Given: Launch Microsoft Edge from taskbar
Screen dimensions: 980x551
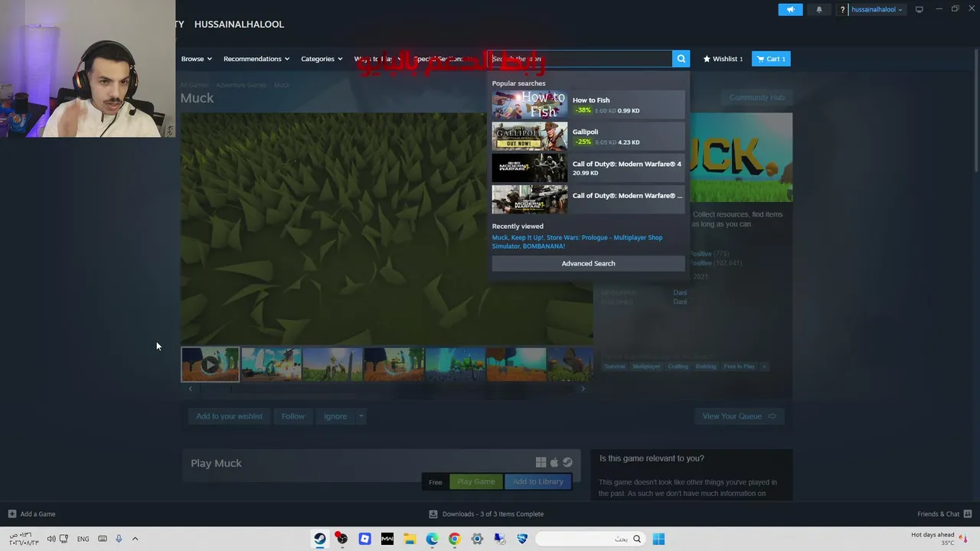Looking at the screenshot, I should click(x=432, y=539).
